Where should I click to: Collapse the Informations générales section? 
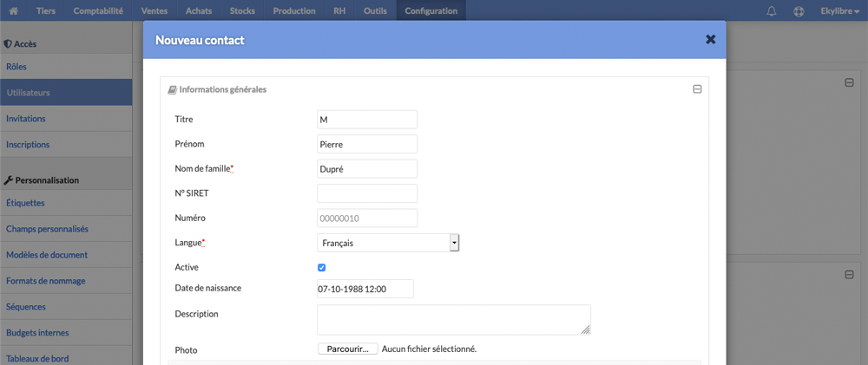tap(698, 89)
